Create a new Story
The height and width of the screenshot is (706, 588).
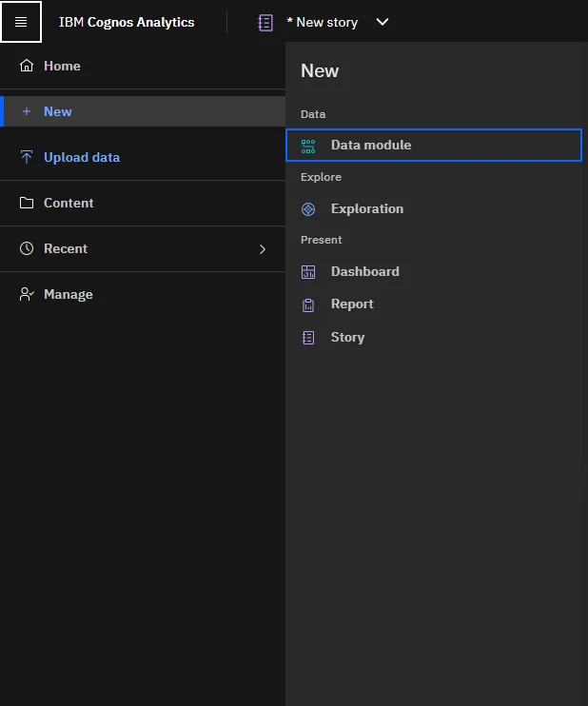point(434,337)
